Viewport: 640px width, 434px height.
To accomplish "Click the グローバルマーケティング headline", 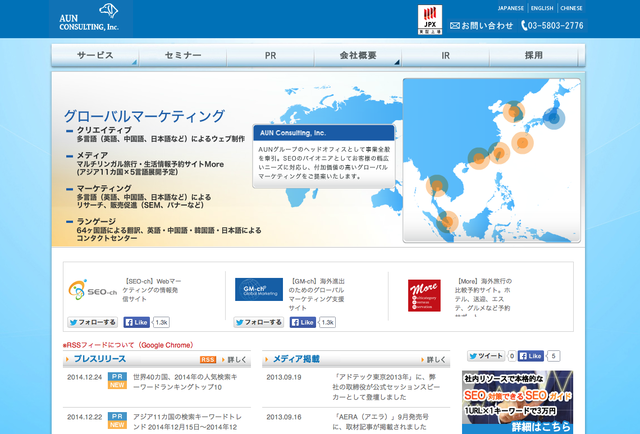I will click(x=144, y=116).
